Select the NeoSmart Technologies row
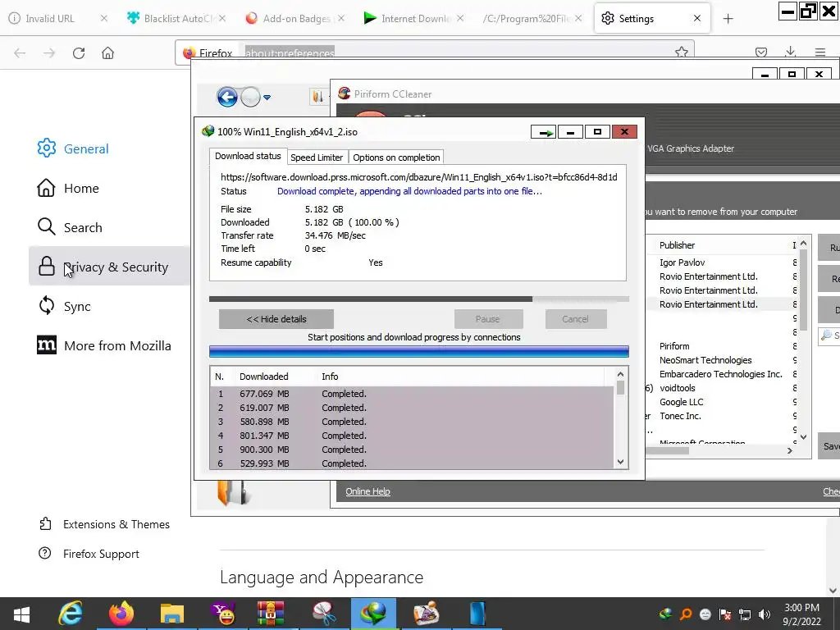The width and height of the screenshot is (840, 630). click(x=705, y=360)
